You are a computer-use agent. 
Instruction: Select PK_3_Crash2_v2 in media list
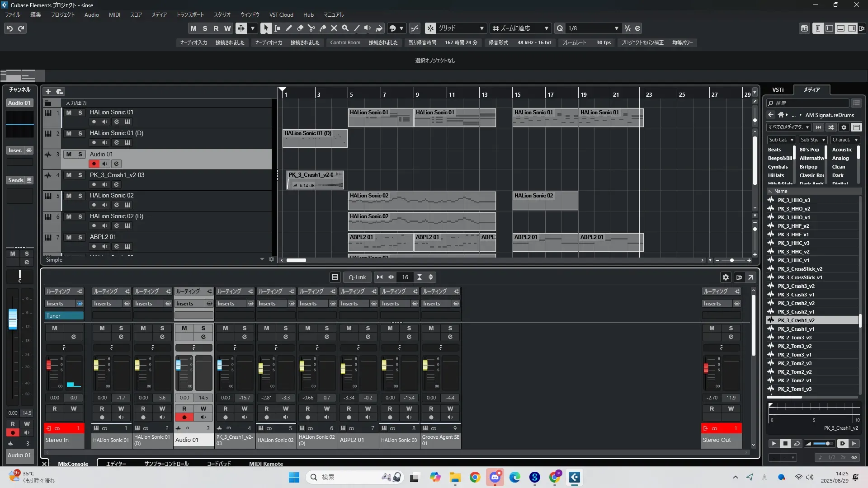pyautogui.click(x=796, y=303)
